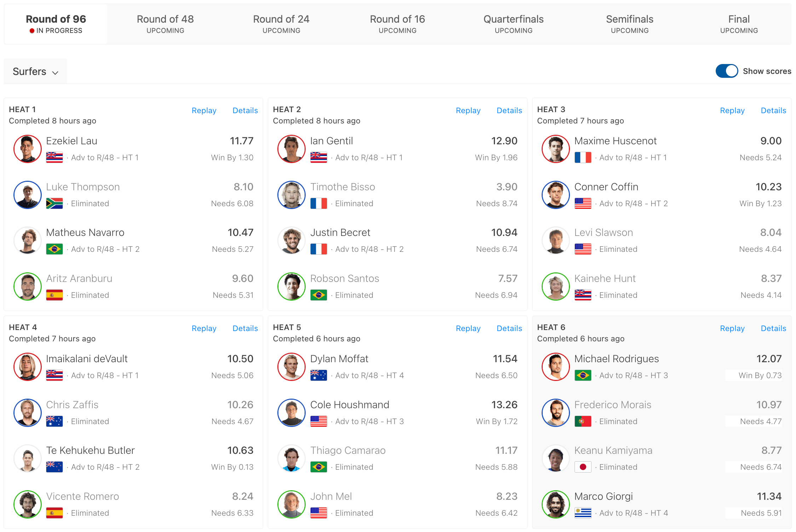Open Replay for Heat 1
The height and width of the screenshot is (532, 796).
(204, 110)
